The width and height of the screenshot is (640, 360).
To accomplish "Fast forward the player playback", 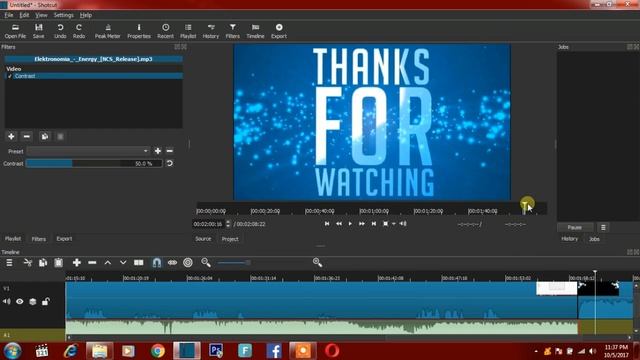I will click(x=362, y=224).
